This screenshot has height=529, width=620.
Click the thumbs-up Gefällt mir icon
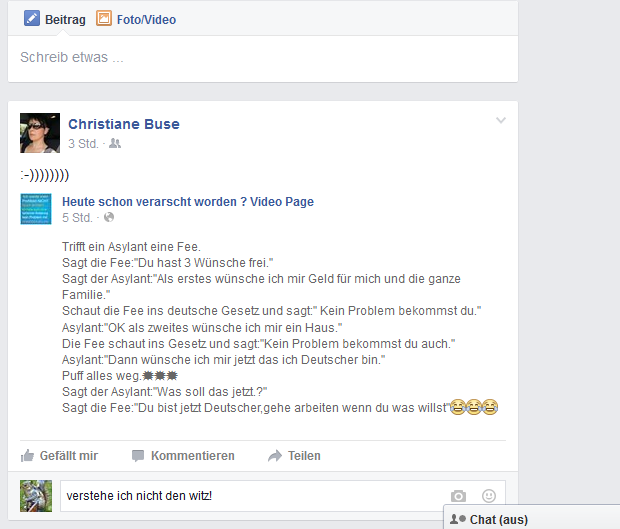[x=27, y=455]
